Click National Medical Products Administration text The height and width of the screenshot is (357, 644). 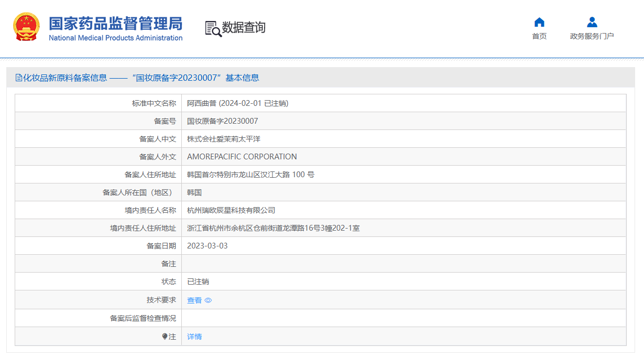[x=116, y=38]
